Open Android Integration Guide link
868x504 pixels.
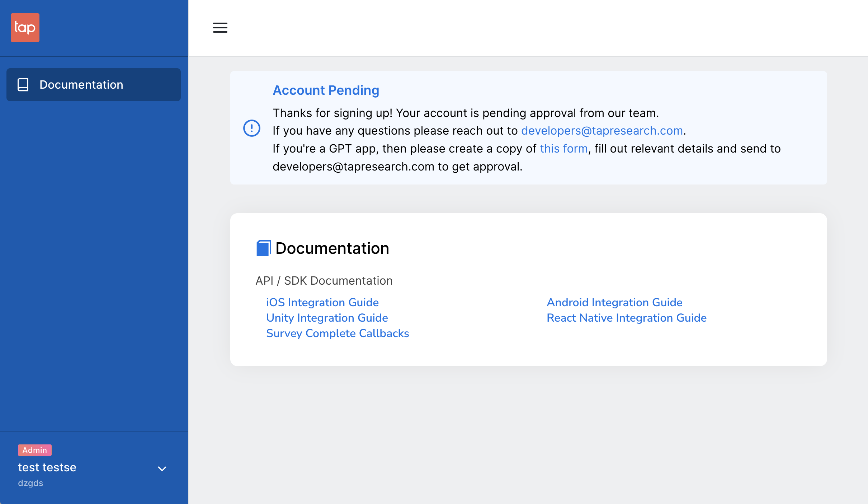(614, 302)
